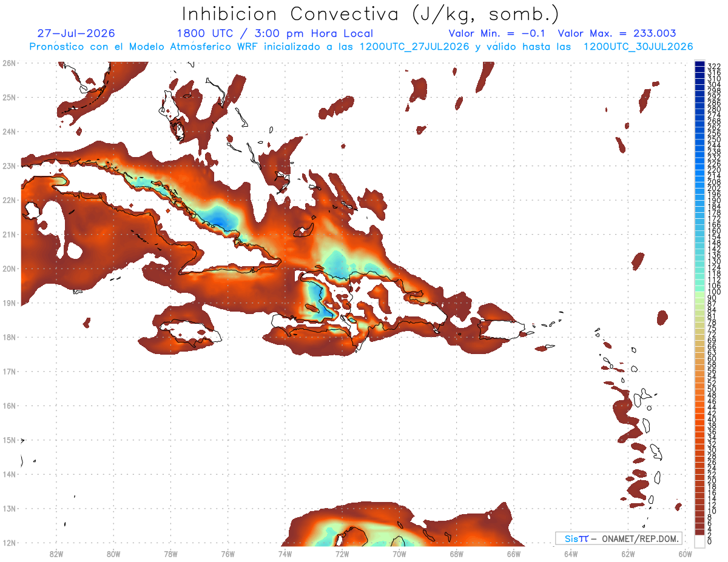This screenshot has height=562, width=728.
Task: Select the pale green swatch beside the 100 value
Action: tap(700, 294)
